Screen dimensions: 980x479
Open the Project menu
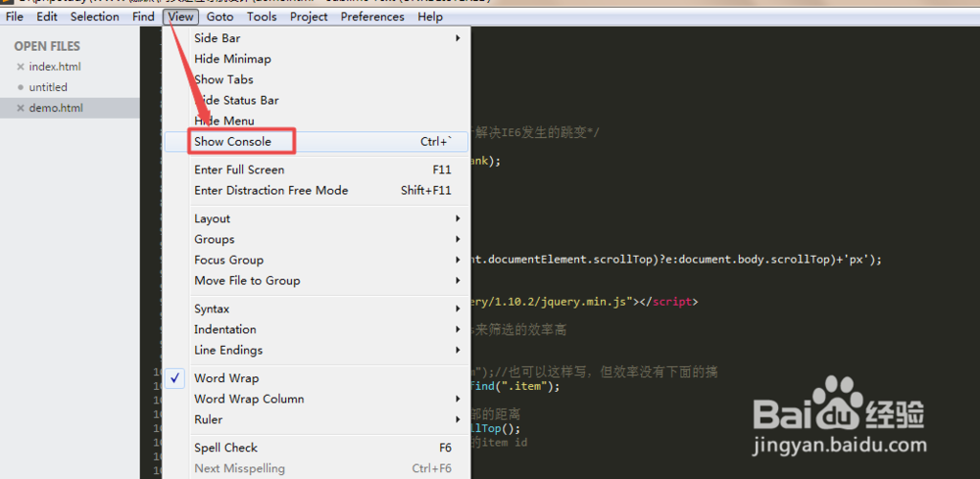[309, 17]
